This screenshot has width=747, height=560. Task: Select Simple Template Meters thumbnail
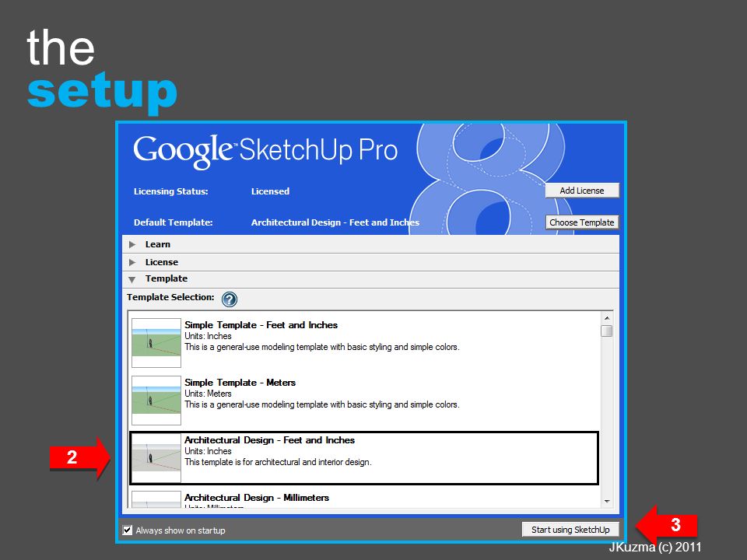tap(156, 401)
